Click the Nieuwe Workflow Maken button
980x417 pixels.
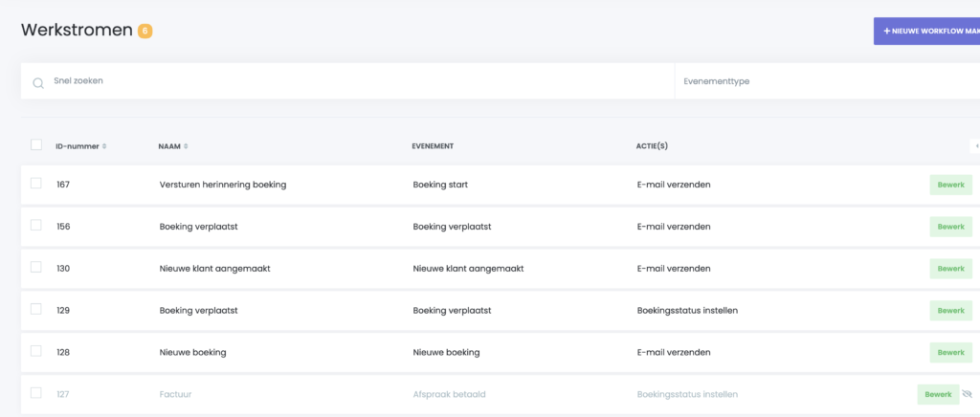(x=926, y=31)
